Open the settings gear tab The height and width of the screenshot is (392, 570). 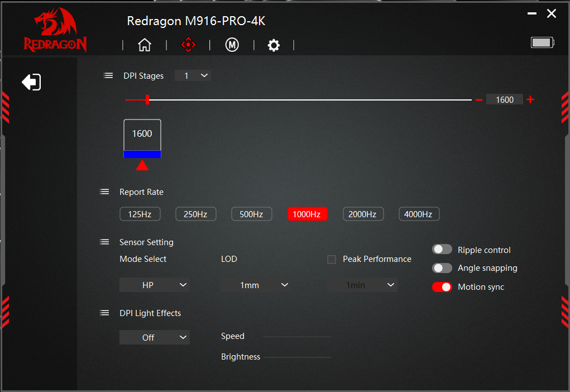point(274,45)
